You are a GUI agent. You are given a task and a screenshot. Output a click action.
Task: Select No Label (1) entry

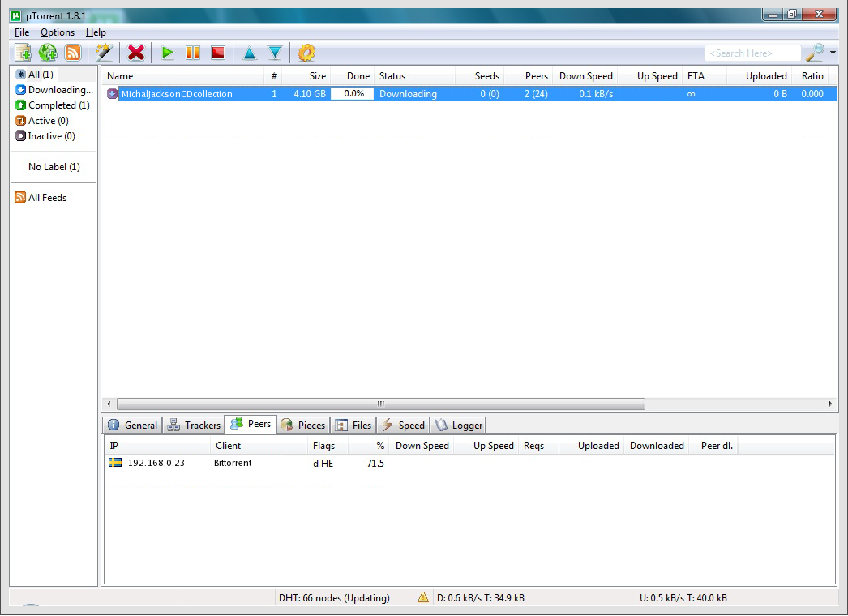click(54, 167)
